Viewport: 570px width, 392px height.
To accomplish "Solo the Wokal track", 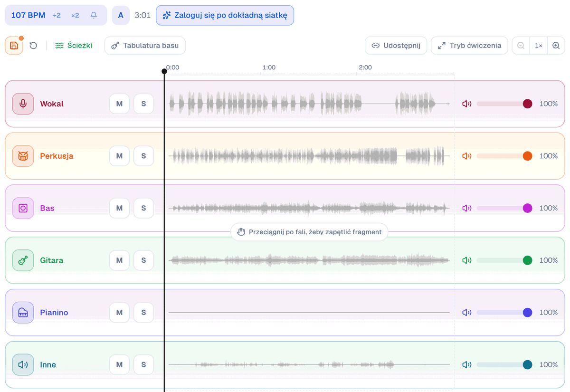I will coord(143,104).
